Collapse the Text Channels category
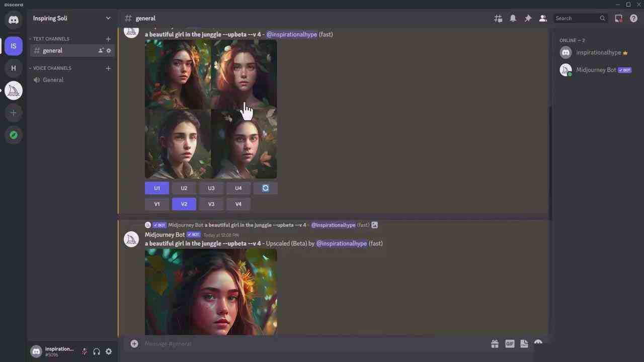The image size is (644, 362). (x=51, y=39)
